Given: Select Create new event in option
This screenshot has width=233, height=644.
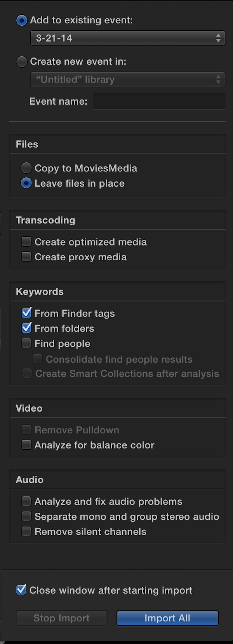Looking at the screenshot, I should pyautogui.click(x=22, y=62).
